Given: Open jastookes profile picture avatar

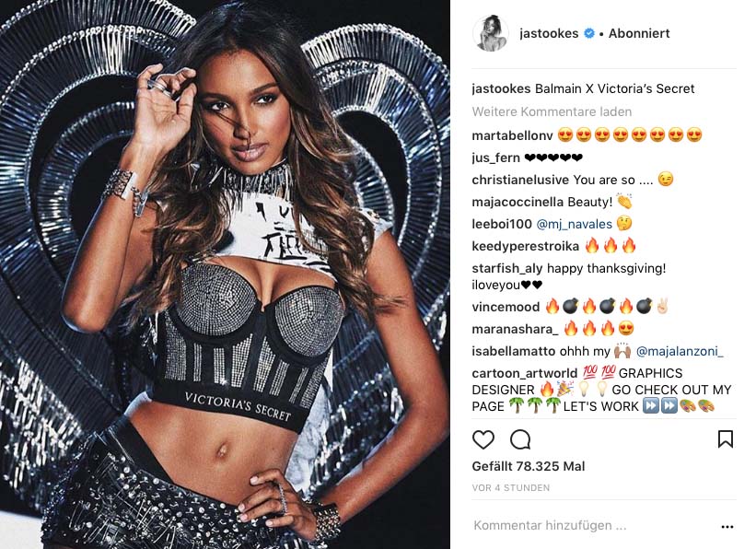Looking at the screenshot, I should [x=490, y=33].
